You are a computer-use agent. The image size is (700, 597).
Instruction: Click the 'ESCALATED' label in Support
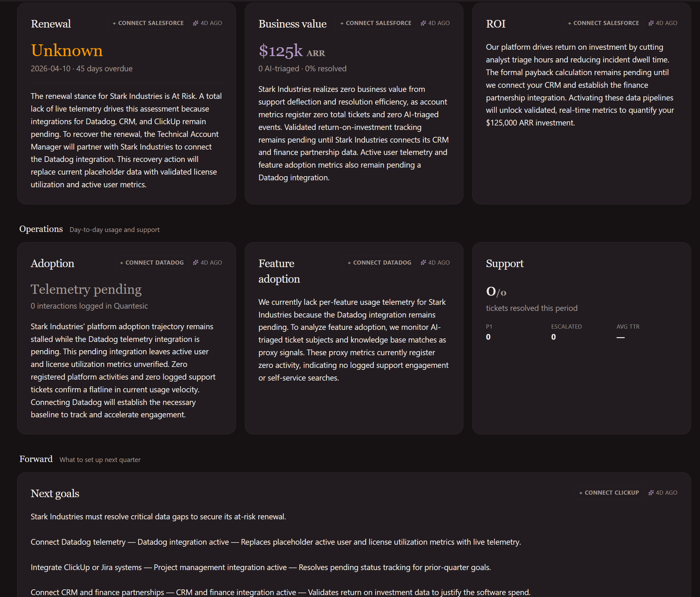click(567, 327)
